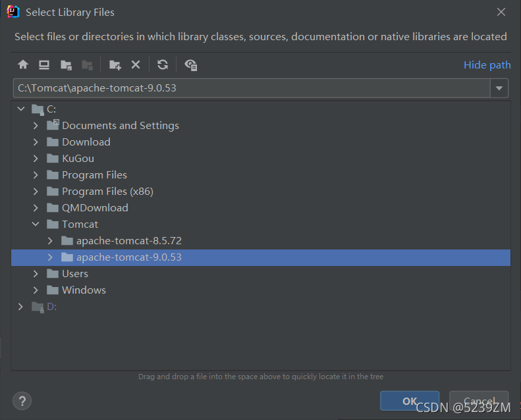This screenshot has width=521, height=420.
Task: Click the Cancel button
Action: click(479, 401)
